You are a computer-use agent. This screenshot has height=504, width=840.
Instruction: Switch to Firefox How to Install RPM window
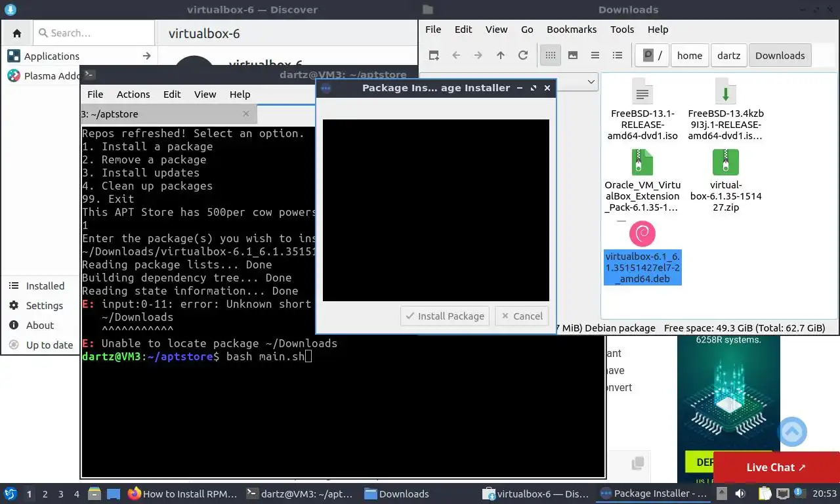pyautogui.click(x=182, y=494)
